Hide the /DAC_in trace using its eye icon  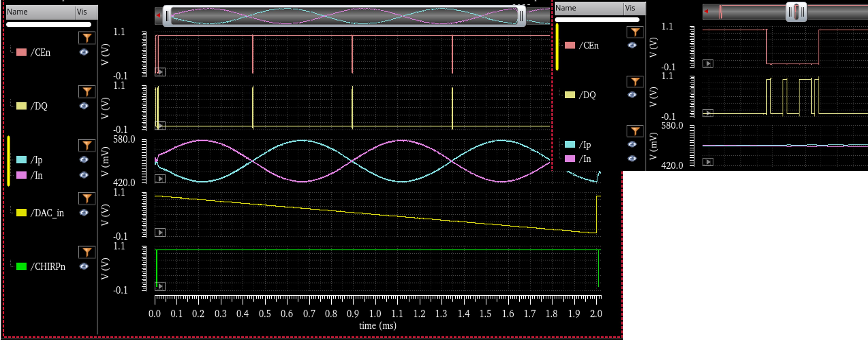[x=84, y=213]
